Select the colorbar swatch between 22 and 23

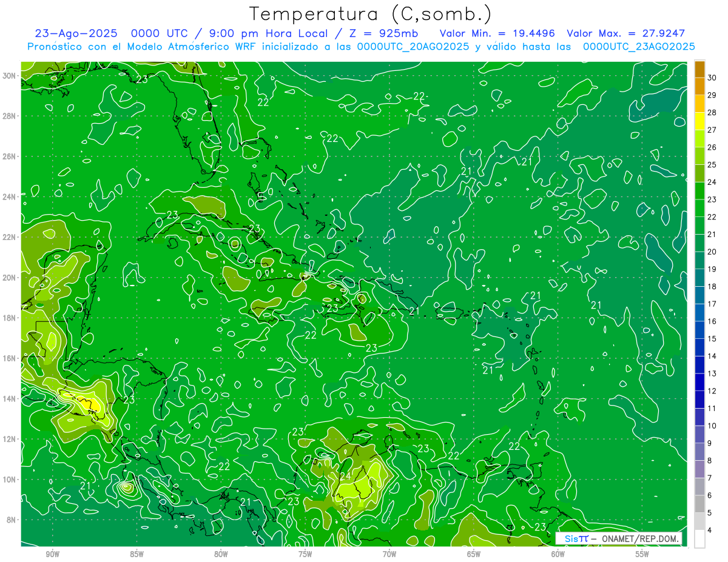[700, 209]
